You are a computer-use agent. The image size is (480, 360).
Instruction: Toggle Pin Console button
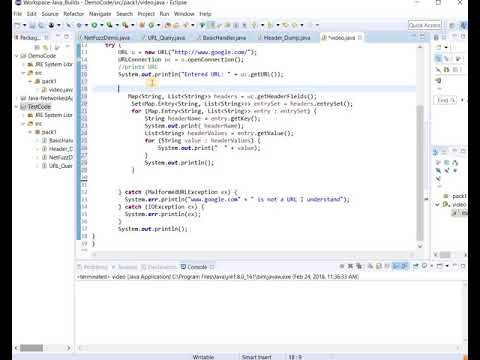[x=416, y=266]
